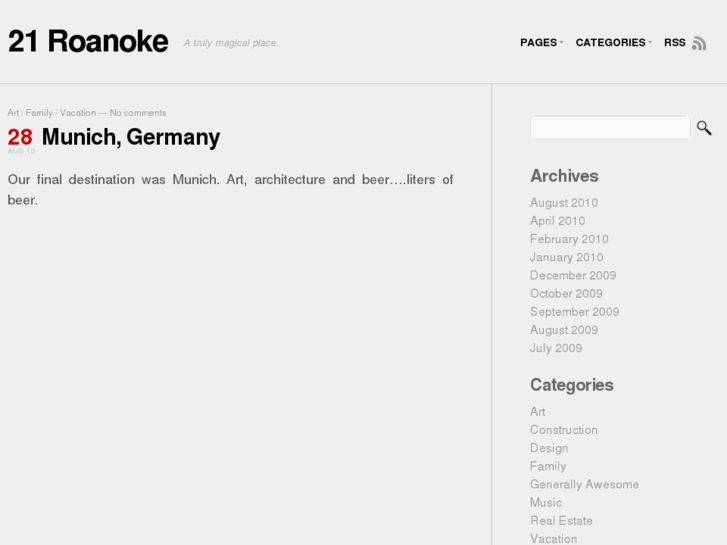This screenshot has height=545, width=727.
Task: Expand the Categories dropdown menu
Action: coord(613,43)
